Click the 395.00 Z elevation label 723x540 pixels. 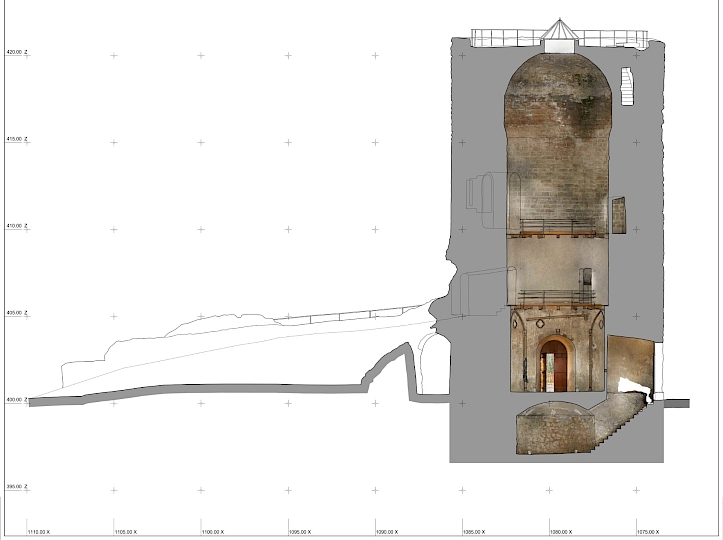click(18, 487)
